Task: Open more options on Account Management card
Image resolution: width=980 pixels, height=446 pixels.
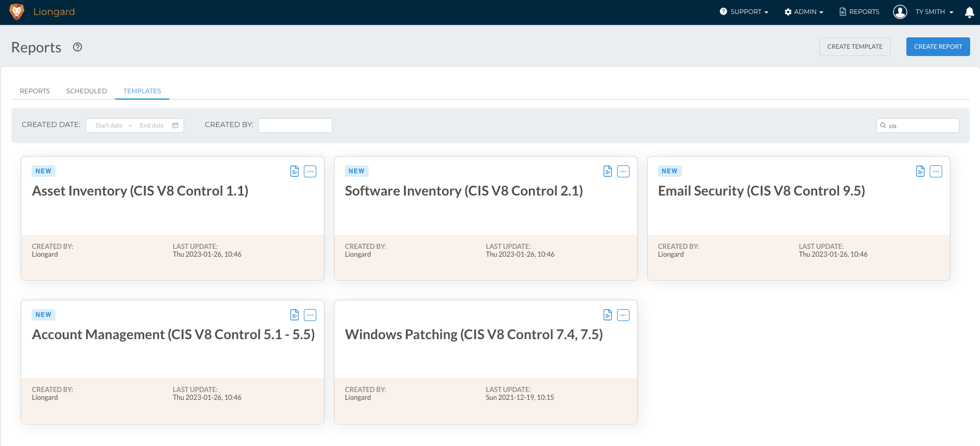Action: [310, 315]
